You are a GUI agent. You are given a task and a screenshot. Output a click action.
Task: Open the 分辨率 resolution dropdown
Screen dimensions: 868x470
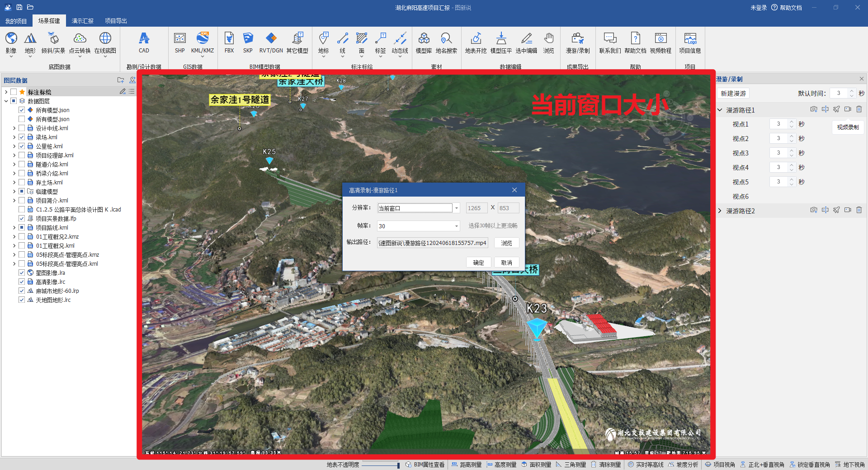pos(457,208)
